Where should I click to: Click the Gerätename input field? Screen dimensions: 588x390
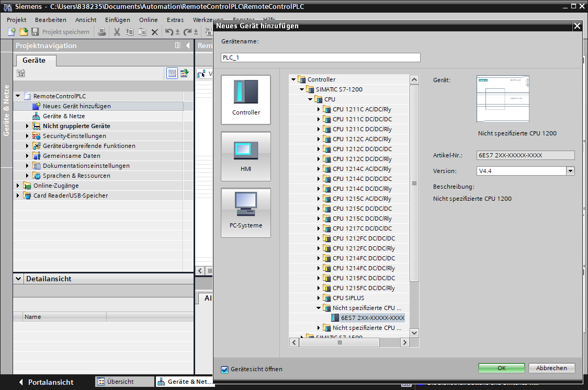(x=321, y=58)
